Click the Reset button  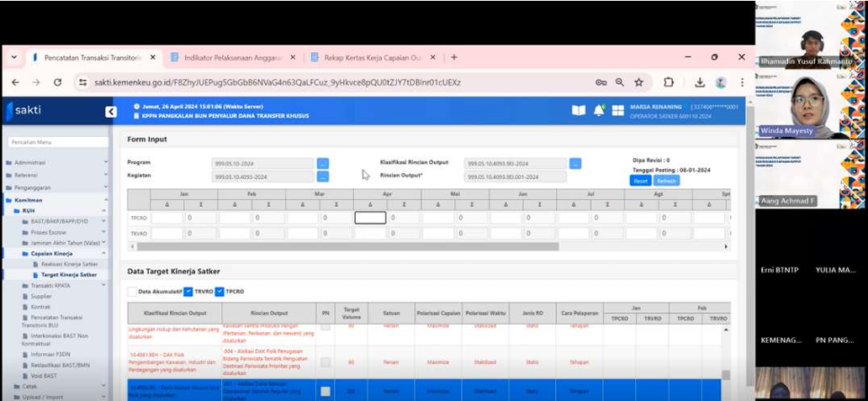pos(640,181)
